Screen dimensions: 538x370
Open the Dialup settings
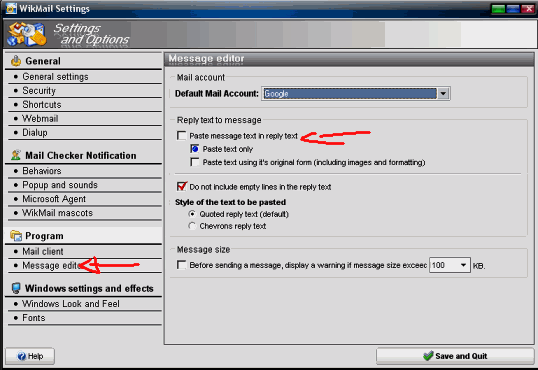[x=35, y=132]
